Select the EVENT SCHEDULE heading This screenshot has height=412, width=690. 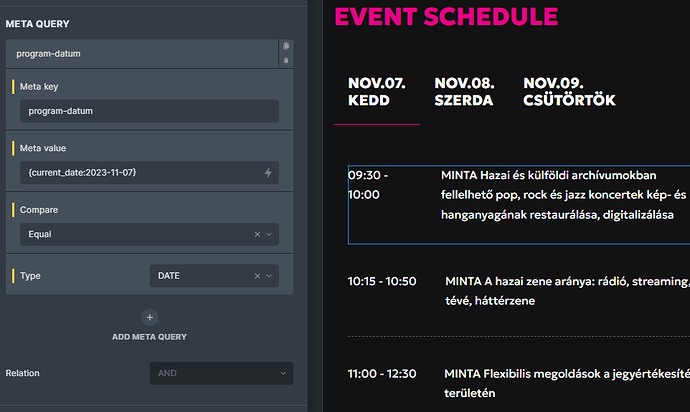click(446, 17)
